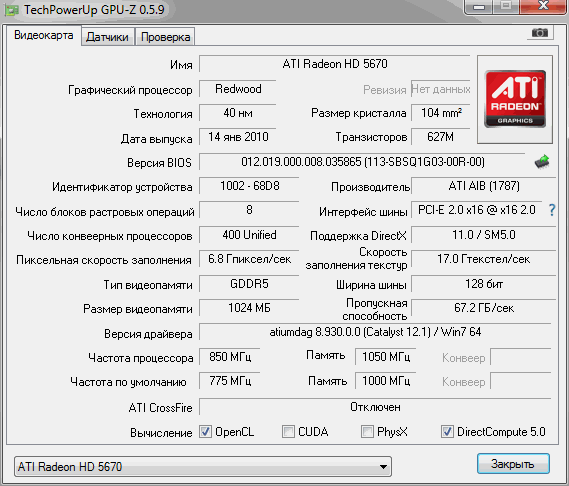Screen dimensions: 569x486
Task: Click the 850 МГц GPU clock field
Action: (x=230, y=357)
